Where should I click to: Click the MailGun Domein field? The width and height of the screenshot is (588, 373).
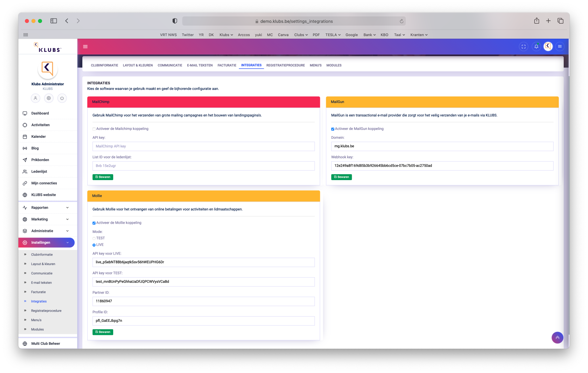click(442, 146)
